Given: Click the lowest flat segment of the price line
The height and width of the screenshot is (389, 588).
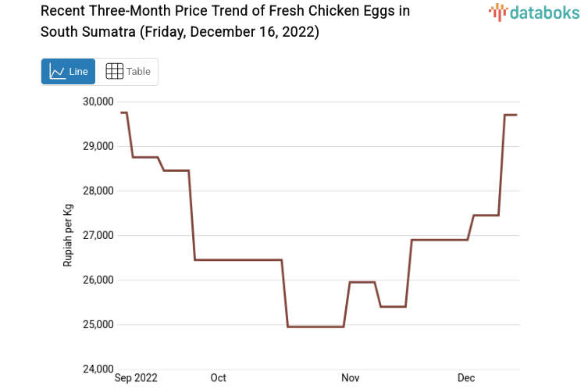Looking at the screenshot, I should point(316,327).
